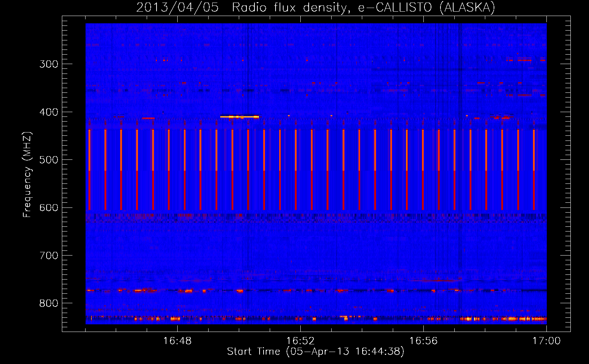Click the "Frequency (MHZ)" axis label
This screenshot has height=364, width=589.
point(27,174)
